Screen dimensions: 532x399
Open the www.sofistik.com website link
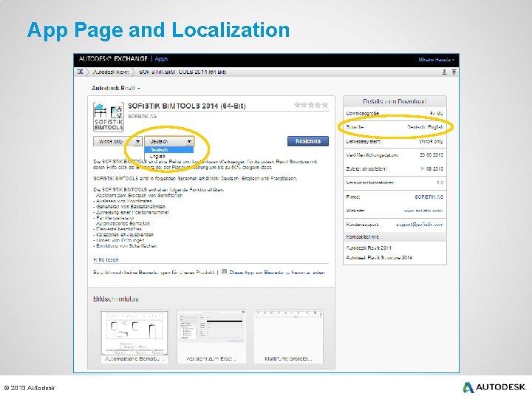click(423, 211)
